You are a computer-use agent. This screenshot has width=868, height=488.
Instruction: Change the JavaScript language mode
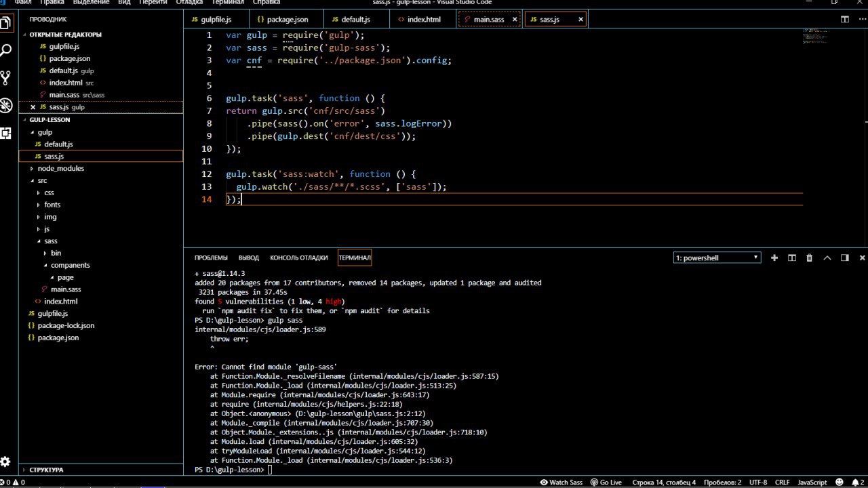click(812, 482)
